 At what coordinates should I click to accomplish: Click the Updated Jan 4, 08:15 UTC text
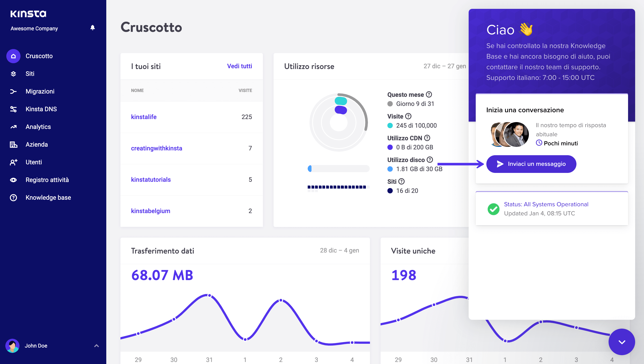[x=539, y=213]
